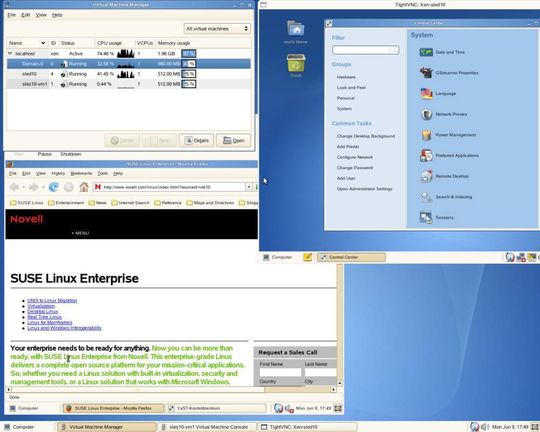Click the running status icon for sles10-vm1
Image resolution: width=540 pixels, height=432 pixels.
[x=63, y=84]
